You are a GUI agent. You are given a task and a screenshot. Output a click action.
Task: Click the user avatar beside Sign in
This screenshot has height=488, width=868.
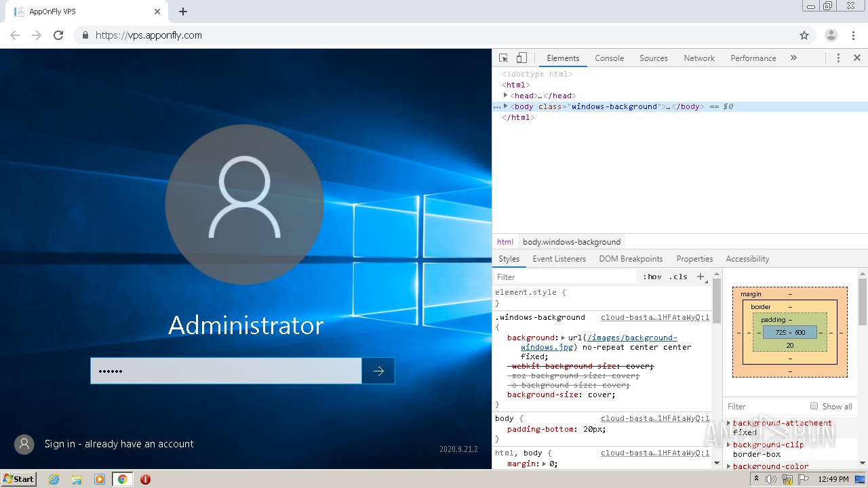pyautogui.click(x=24, y=444)
